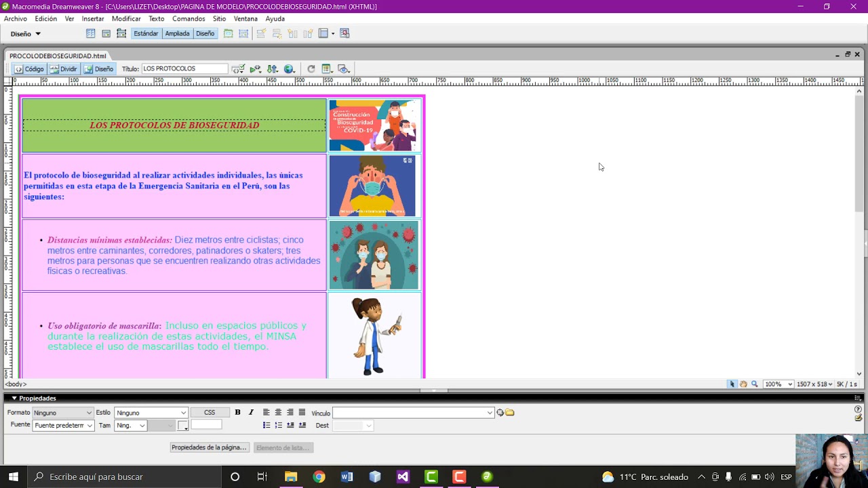Preview in browser via globe icon
868x488 pixels.
290,69
